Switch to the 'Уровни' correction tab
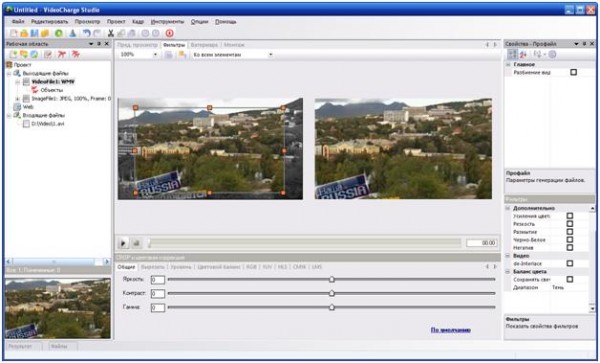This screenshot has height=363, width=600. [x=181, y=267]
